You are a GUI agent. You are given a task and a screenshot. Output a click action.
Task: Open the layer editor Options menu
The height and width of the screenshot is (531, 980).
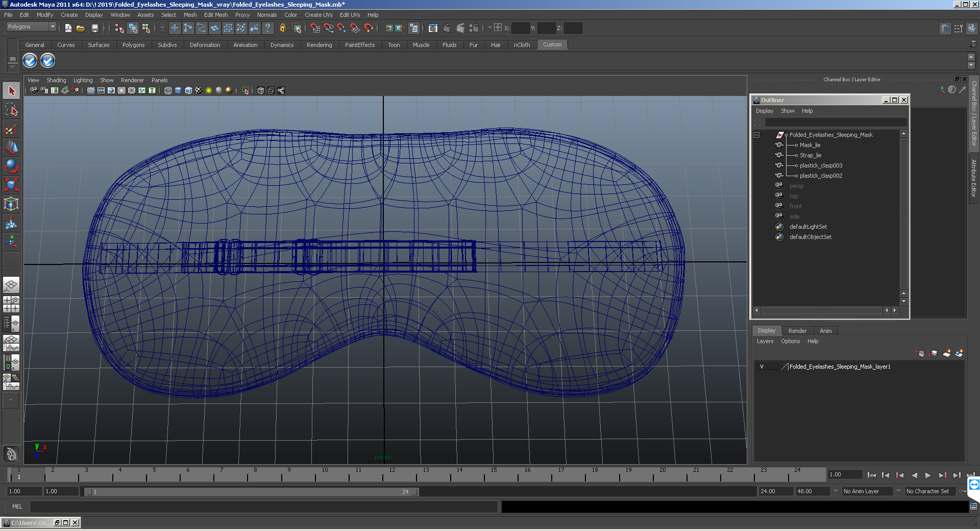pyautogui.click(x=790, y=342)
